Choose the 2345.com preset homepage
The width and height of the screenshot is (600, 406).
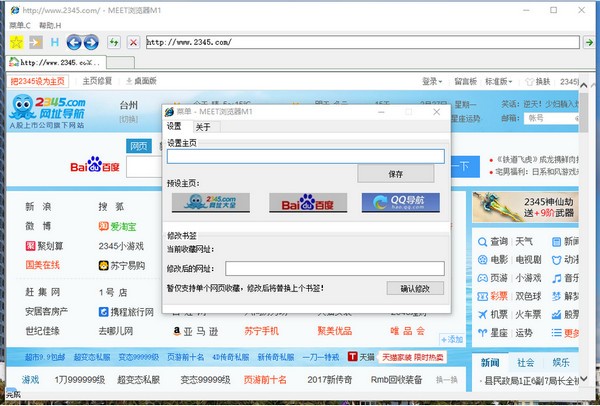click(x=211, y=202)
